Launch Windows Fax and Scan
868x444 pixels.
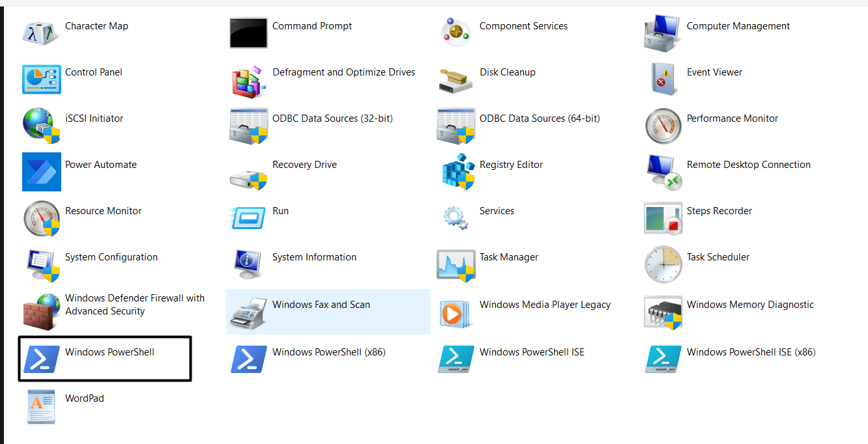coord(321,304)
